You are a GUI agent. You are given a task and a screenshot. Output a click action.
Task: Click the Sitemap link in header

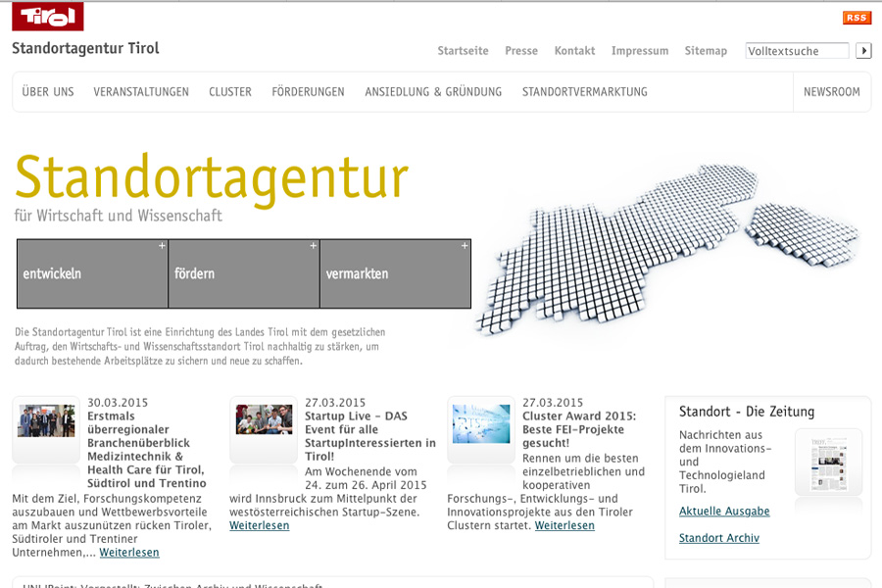pos(706,51)
